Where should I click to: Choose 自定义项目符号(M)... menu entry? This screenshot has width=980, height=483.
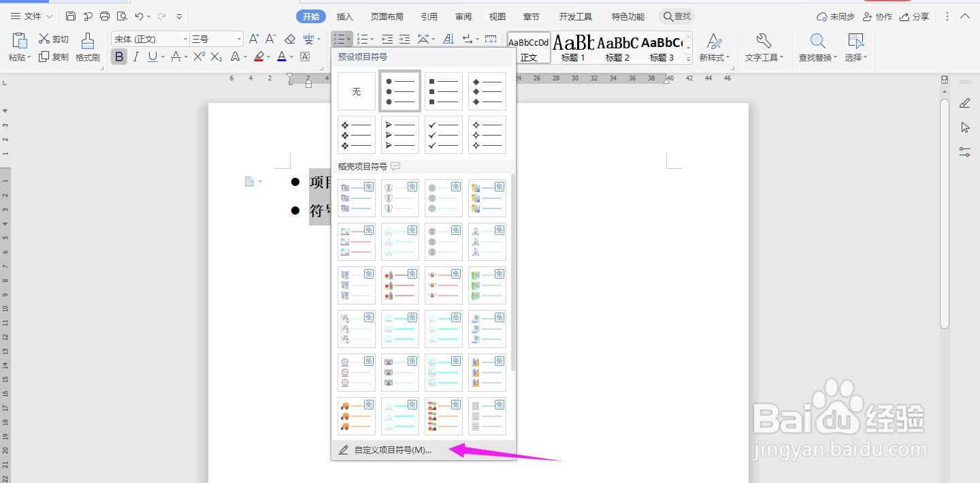tap(423, 450)
